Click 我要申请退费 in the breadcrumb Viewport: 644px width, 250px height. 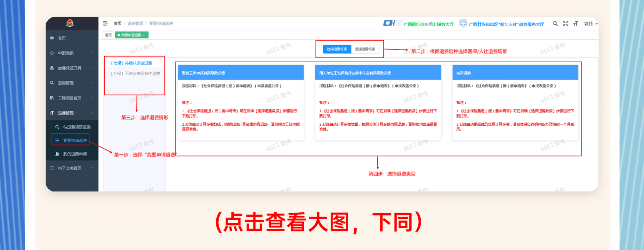coord(161,23)
